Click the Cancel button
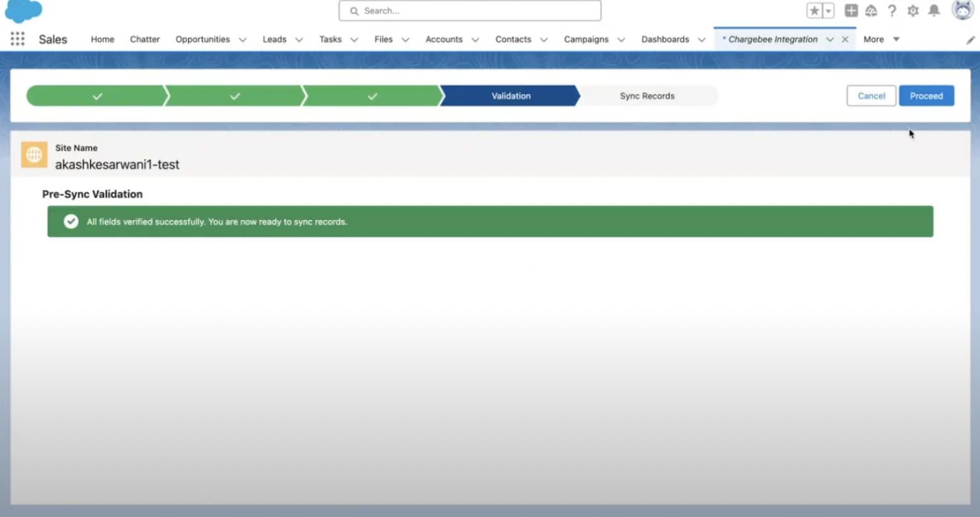The height and width of the screenshot is (517, 980). pos(871,96)
